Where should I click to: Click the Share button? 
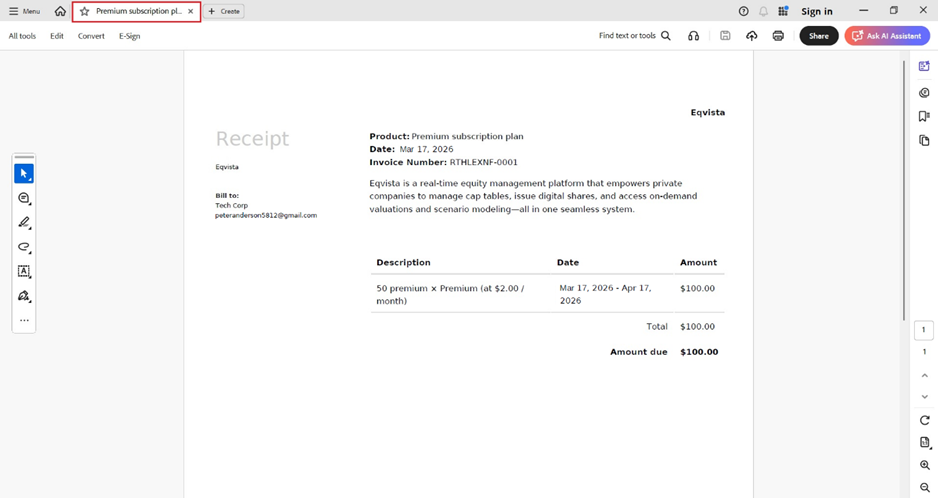click(x=819, y=36)
